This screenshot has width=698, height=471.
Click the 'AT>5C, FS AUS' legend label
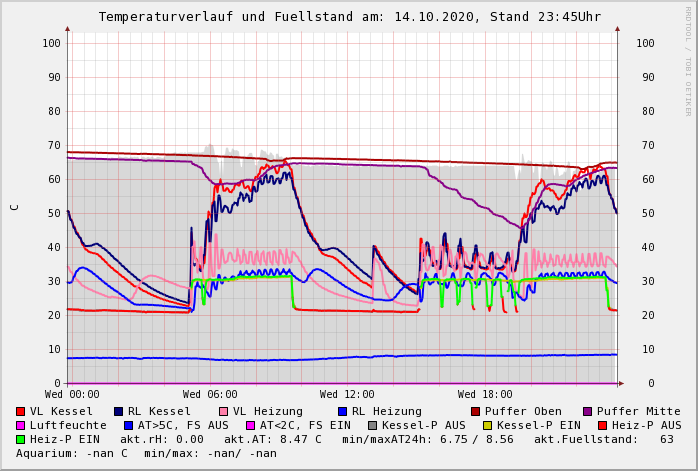click(183, 425)
